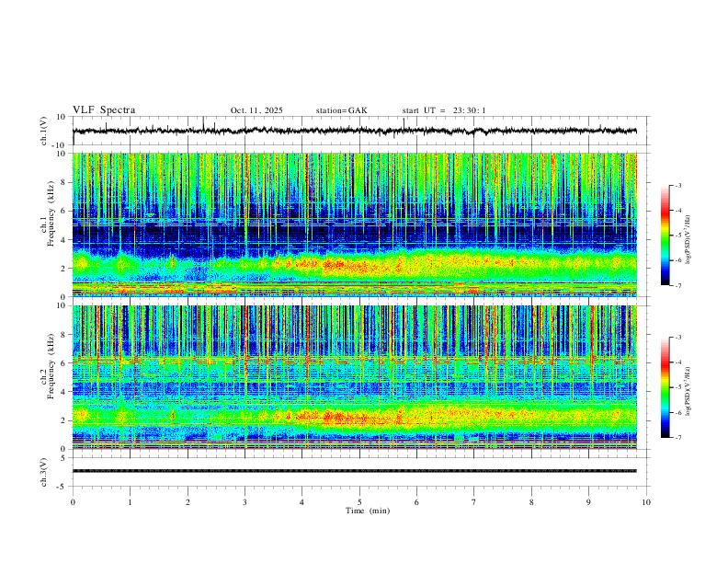The height and width of the screenshot is (563, 728).
Task: Click the "VLF Spectra" plot title
Action: (x=104, y=110)
